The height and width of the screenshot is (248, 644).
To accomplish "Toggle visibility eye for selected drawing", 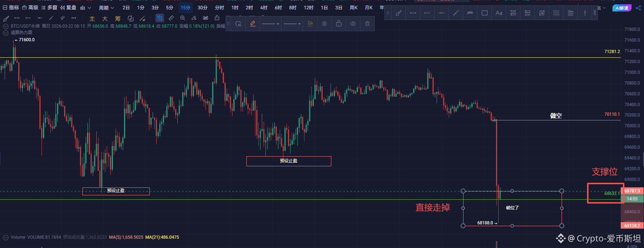I will (x=353, y=24).
